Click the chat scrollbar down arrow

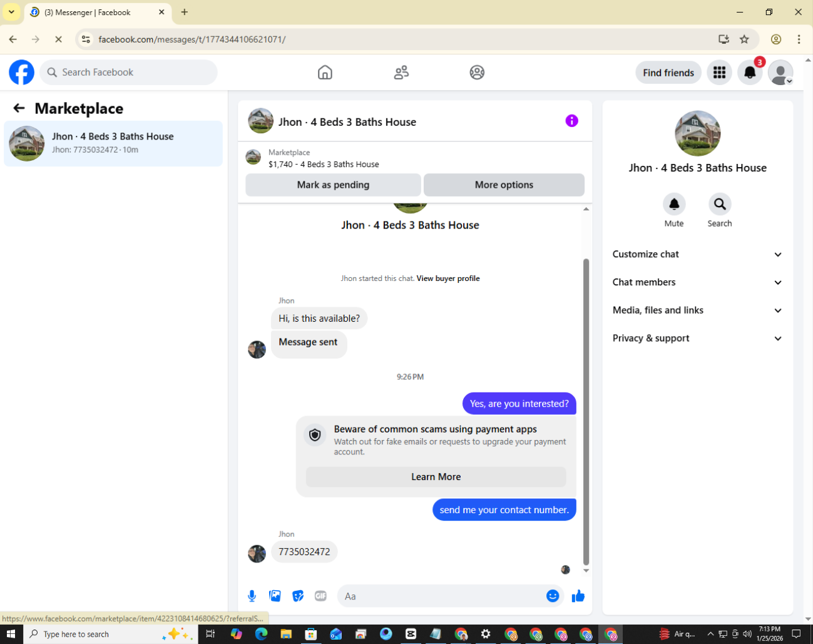pyautogui.click(x=586, y=571)
